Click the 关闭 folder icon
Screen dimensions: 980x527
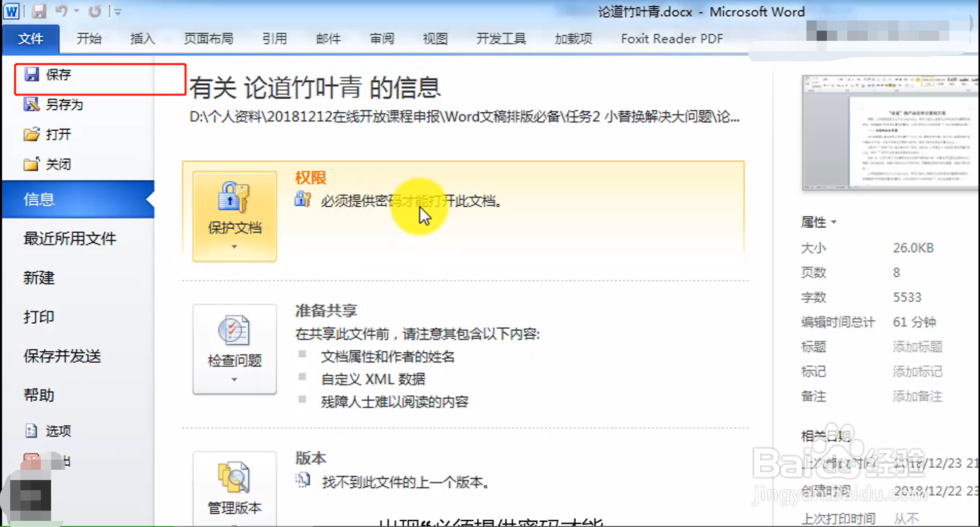click(31, 164)
